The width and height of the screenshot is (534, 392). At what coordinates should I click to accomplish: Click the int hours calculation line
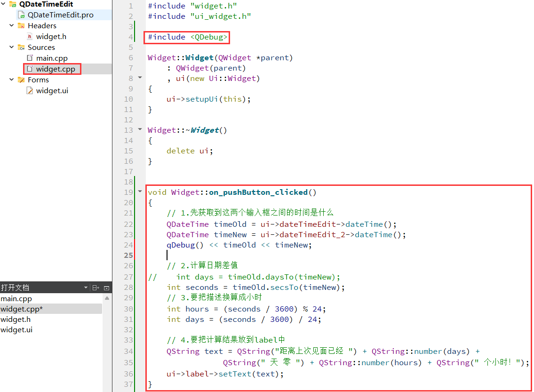[x=246, y=309]
